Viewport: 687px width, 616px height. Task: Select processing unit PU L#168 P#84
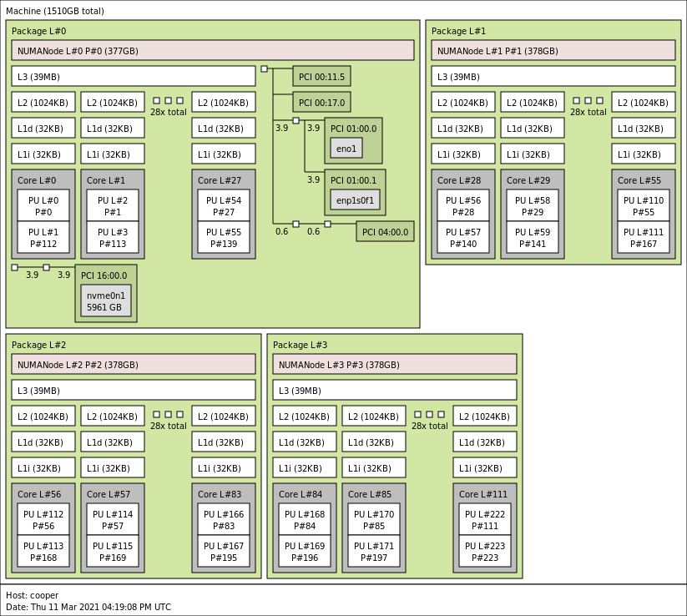click(x=305, y=520)
